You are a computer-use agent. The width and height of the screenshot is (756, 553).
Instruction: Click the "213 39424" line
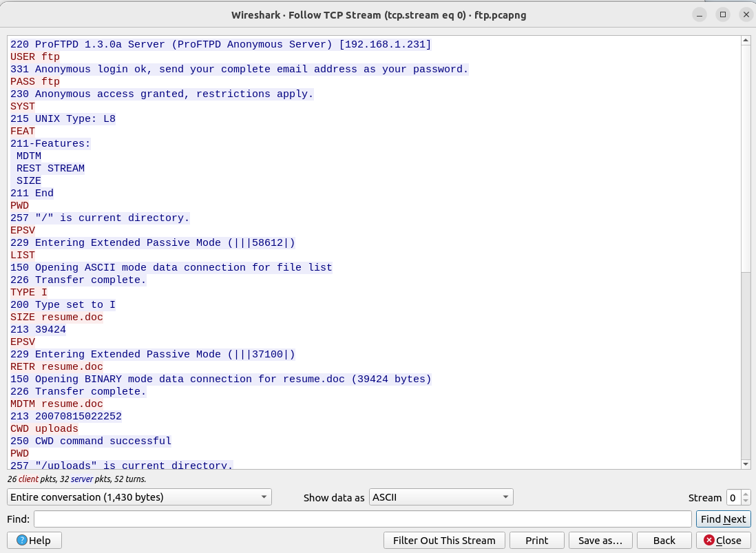[38, 330]
